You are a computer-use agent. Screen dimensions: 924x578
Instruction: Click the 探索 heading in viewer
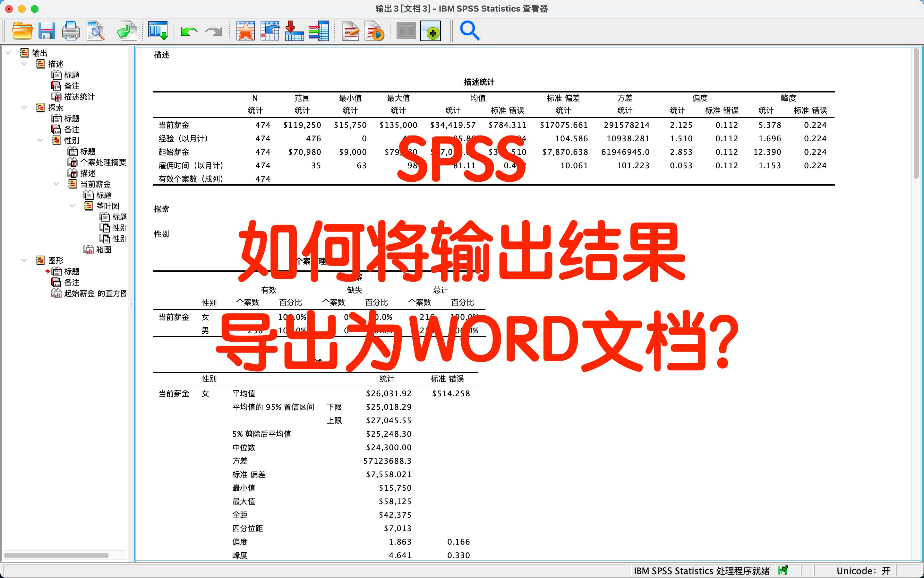click(x=161, y=209)
